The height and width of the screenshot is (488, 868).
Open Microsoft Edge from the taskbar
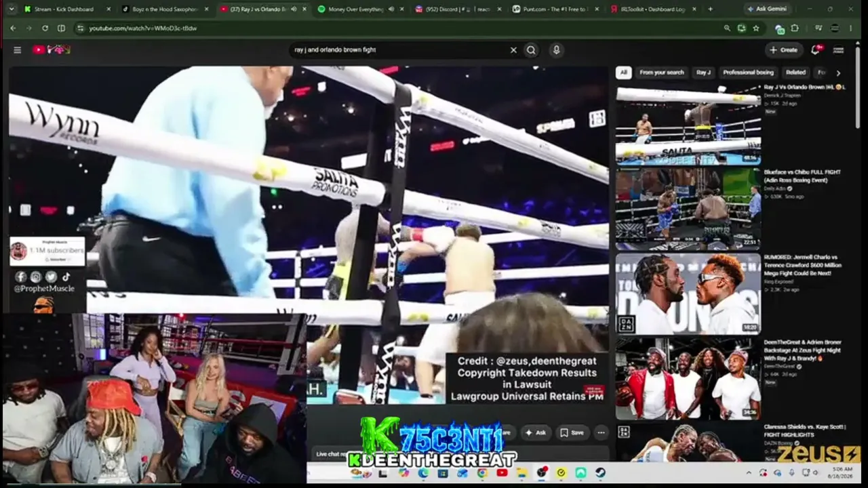point(424,472)
